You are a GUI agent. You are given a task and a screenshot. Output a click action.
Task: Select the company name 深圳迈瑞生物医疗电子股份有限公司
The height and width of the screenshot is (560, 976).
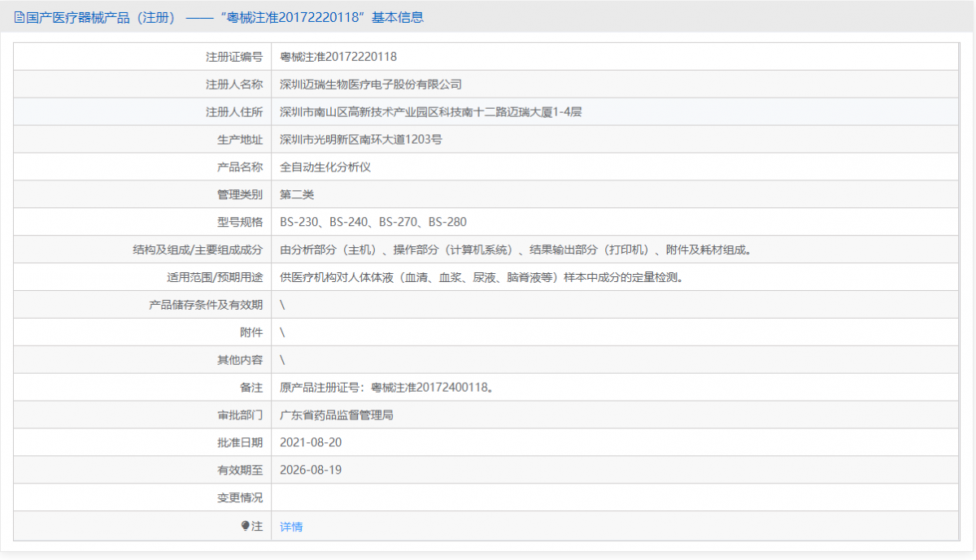click(371, 85)
